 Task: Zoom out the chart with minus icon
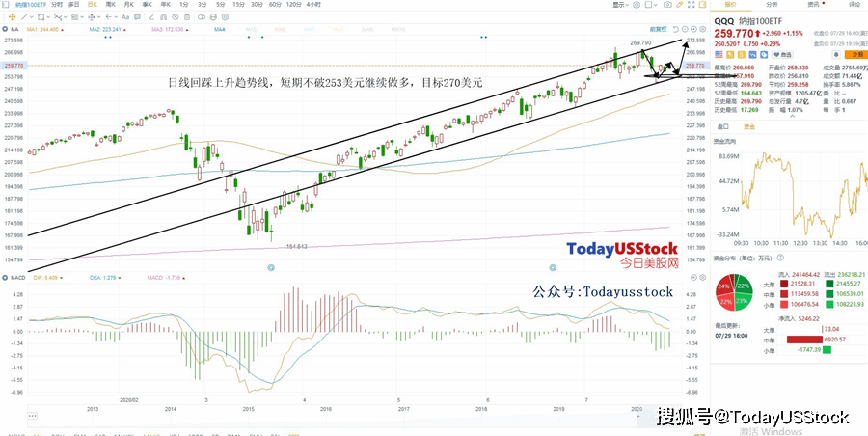(685, 29)
